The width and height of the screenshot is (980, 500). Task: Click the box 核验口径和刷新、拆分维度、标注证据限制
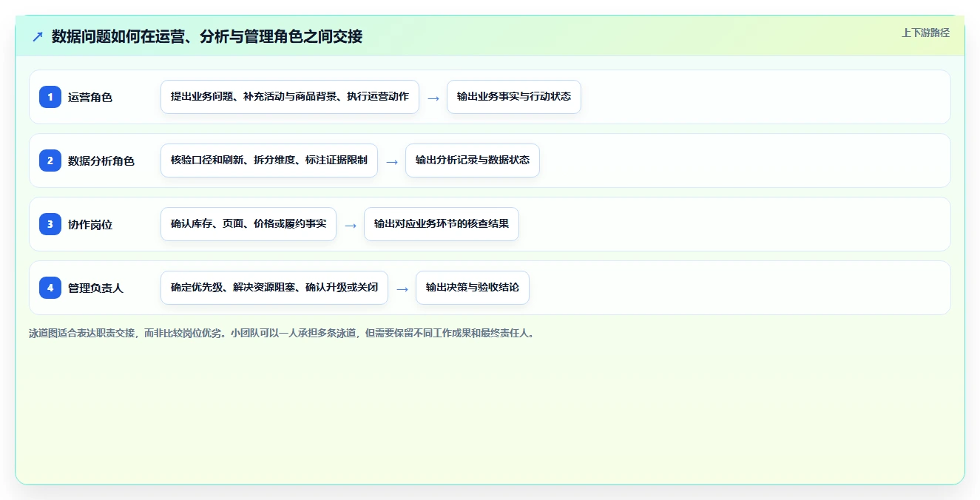tap(269, 161)
